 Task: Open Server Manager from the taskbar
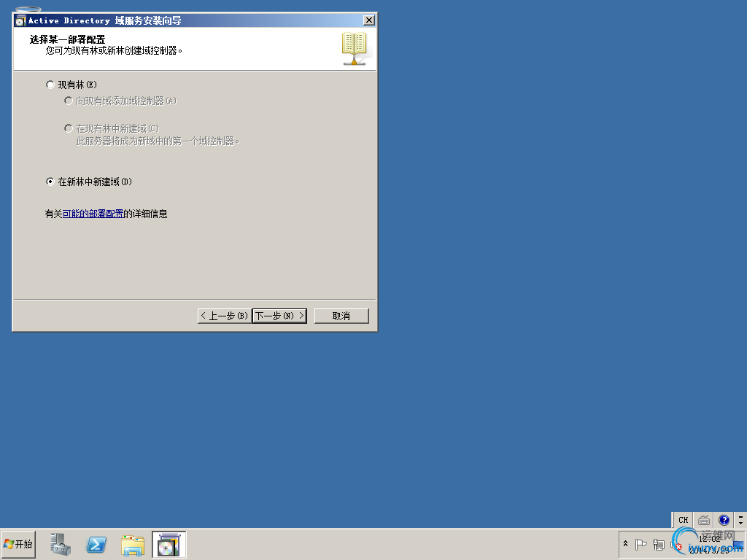point(61,544)
